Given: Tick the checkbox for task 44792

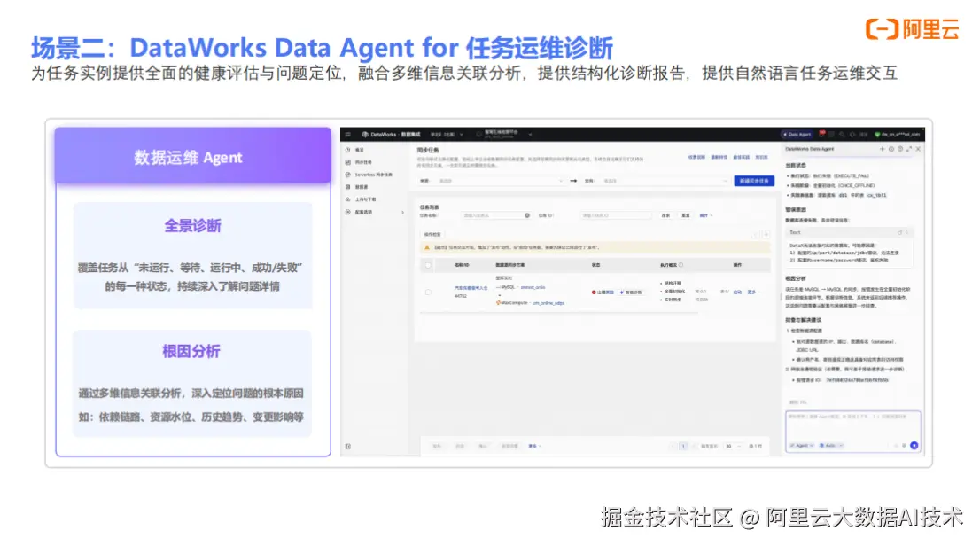Looking at the screenshot, I should pyautogui.click(x=428, y=292).
